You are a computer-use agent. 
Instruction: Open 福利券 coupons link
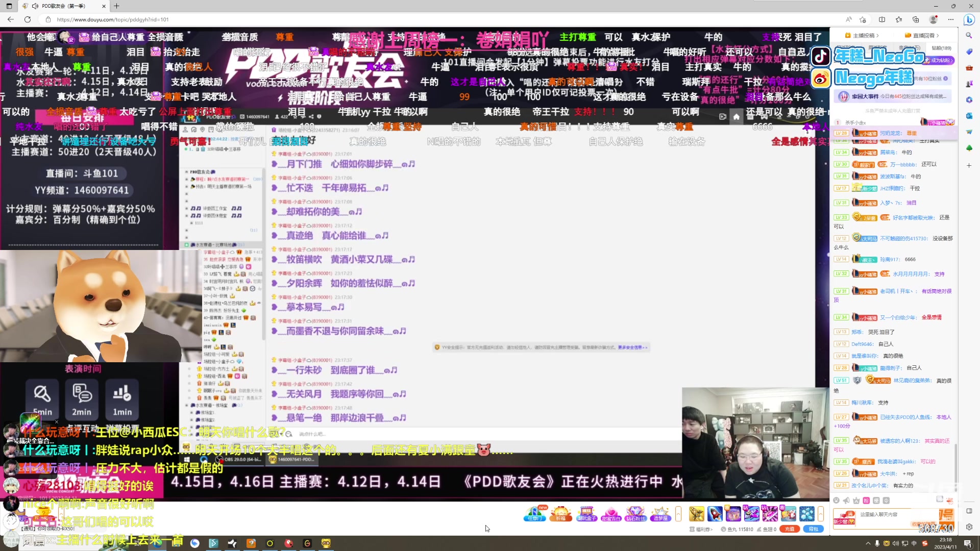point(701,529)
